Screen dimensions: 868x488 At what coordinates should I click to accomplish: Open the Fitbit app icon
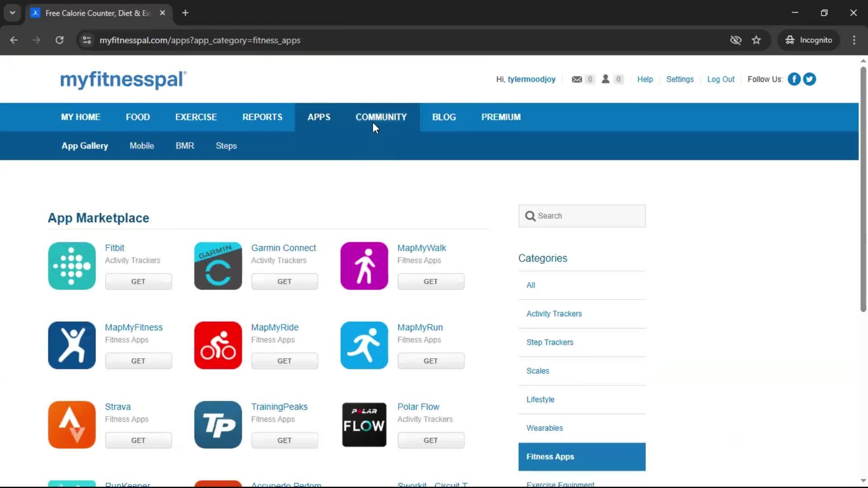pos(72,266)
